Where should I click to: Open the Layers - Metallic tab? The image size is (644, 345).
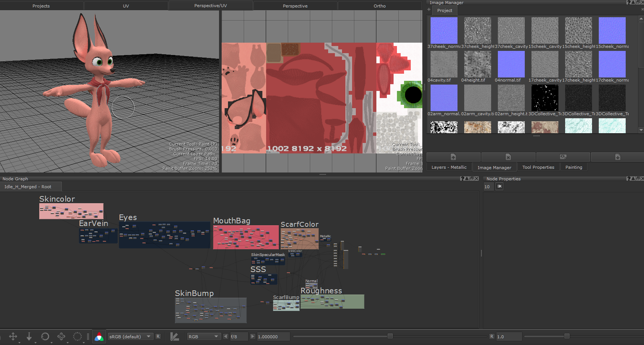pos(449,167)
